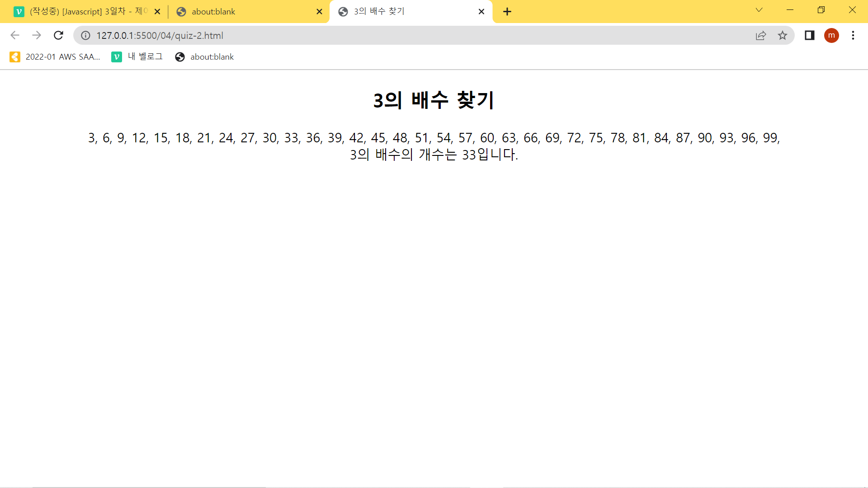This screenshot has height=488, width=868.
Task: Open the profile avatar 'm'
Action: pos(831,35)
